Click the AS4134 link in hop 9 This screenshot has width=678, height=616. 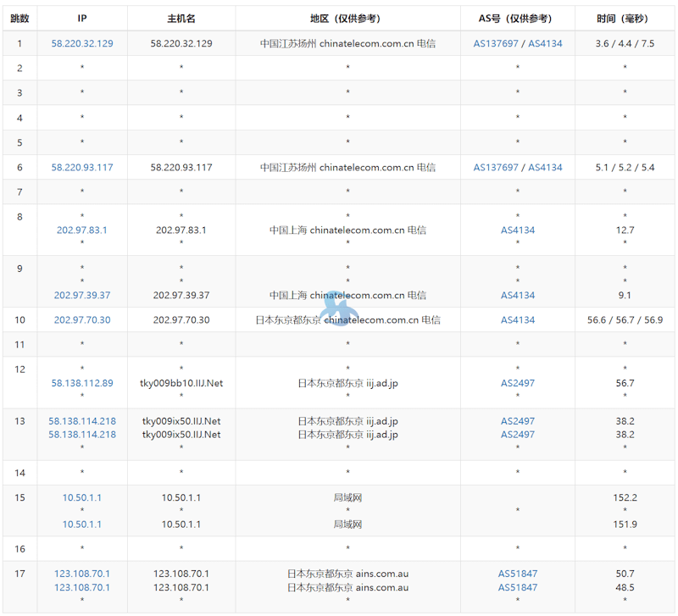tap(518, 296)
